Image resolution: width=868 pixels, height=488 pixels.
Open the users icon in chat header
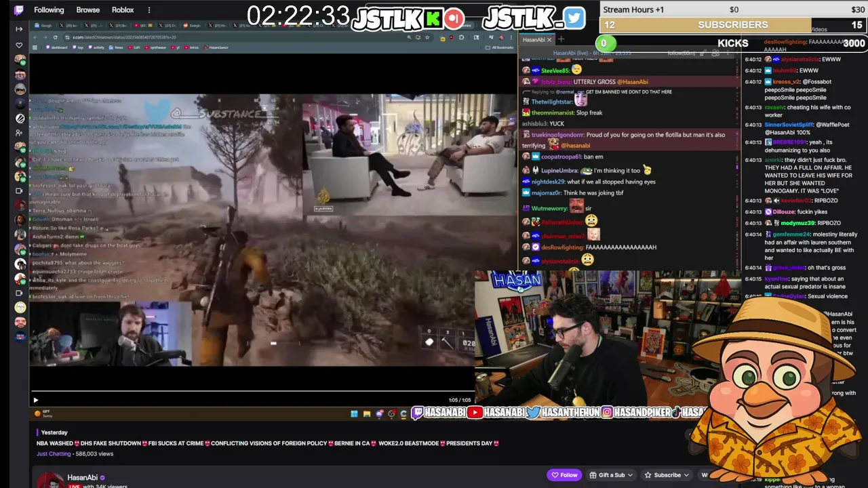(715, 53)
